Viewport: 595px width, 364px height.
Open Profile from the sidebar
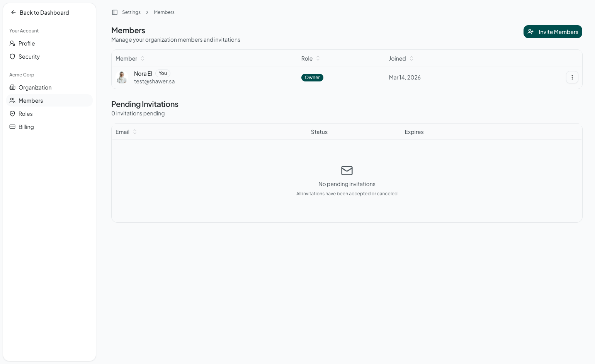(x=27, y=44)
